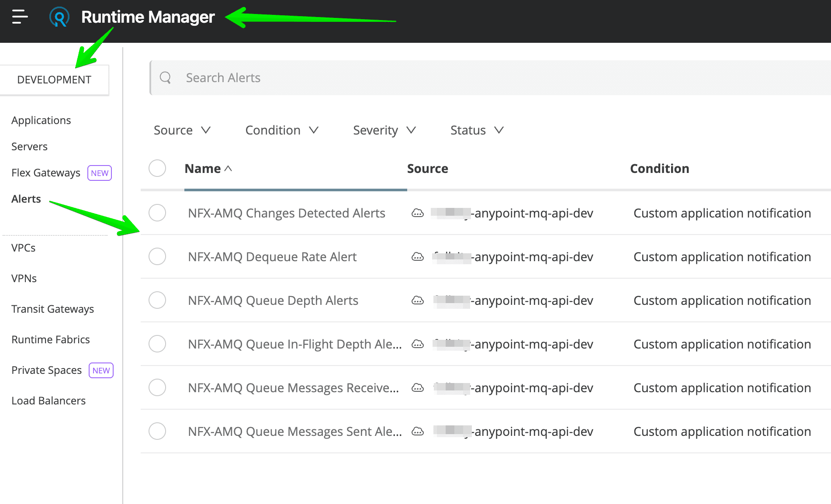Open VPCs in the sidebar
The height and width of the screenshot is (504, 831).
(24, 248)
